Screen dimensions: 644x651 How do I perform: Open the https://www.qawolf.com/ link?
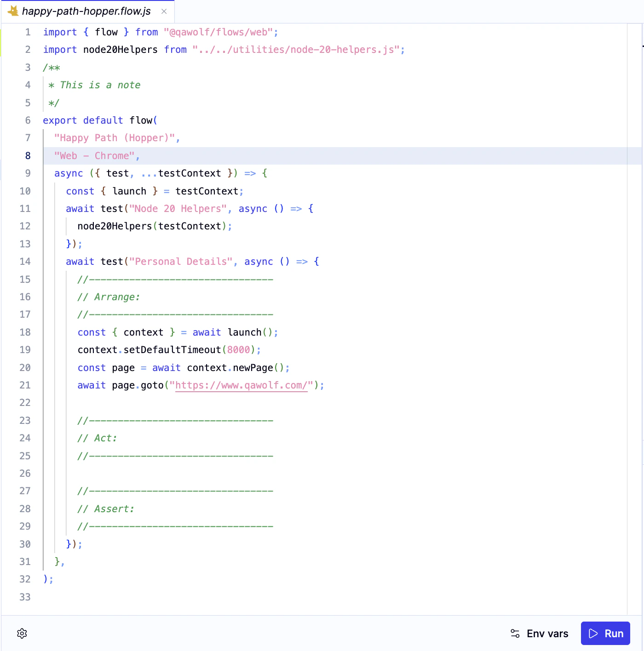click(241, 385)
